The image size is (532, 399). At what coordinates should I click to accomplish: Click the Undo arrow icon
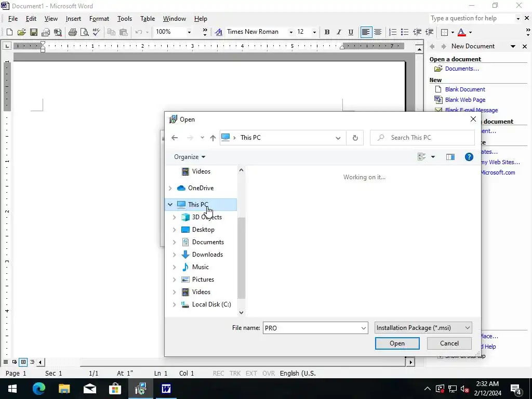click(138, 32)
